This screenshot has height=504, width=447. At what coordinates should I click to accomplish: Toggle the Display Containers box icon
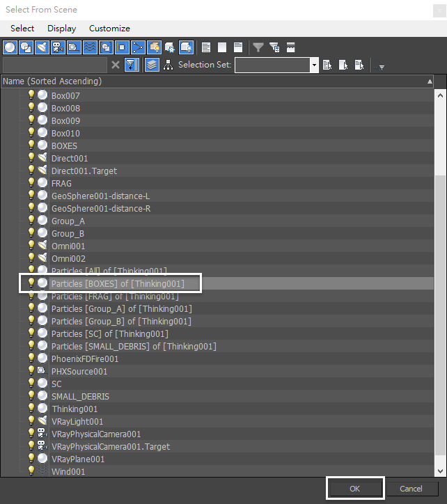[154, 47]
